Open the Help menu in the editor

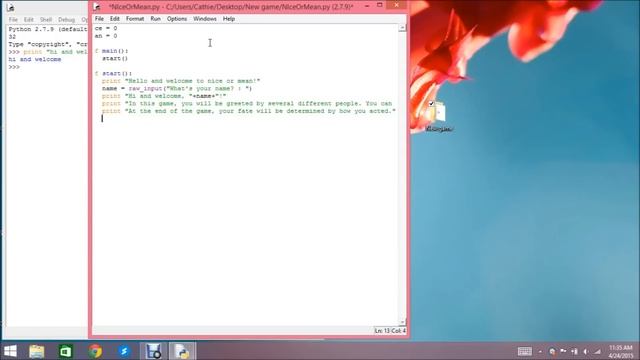tap(229, 19)
